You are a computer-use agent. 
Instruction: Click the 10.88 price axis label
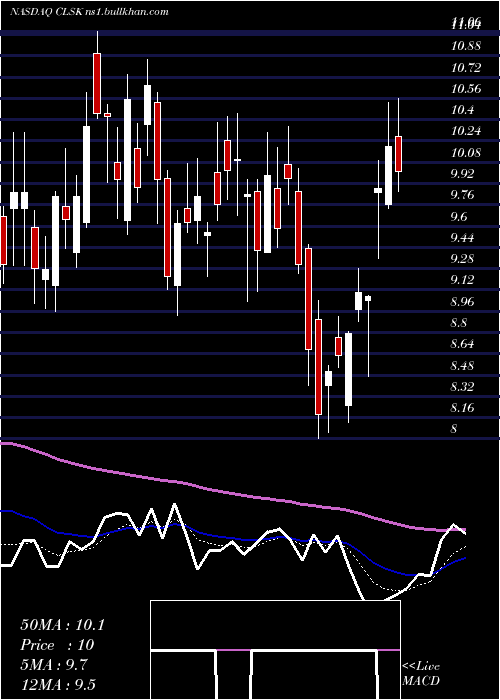tap(466, 46)
